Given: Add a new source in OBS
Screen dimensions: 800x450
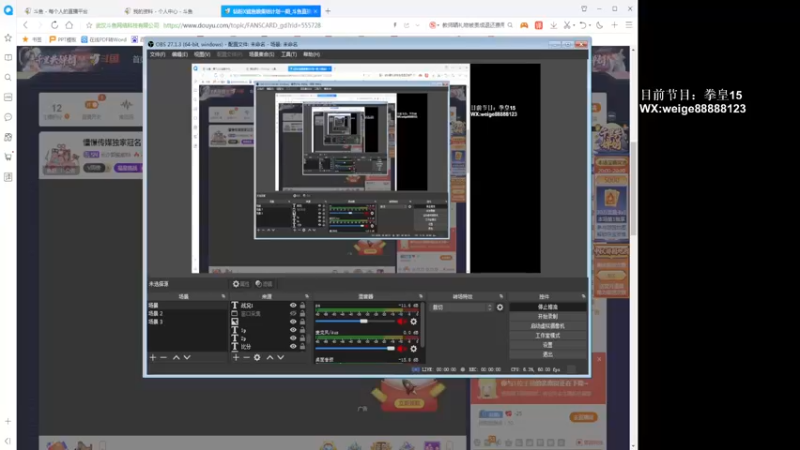Looking at the screenshot, I should click(236, 358).
